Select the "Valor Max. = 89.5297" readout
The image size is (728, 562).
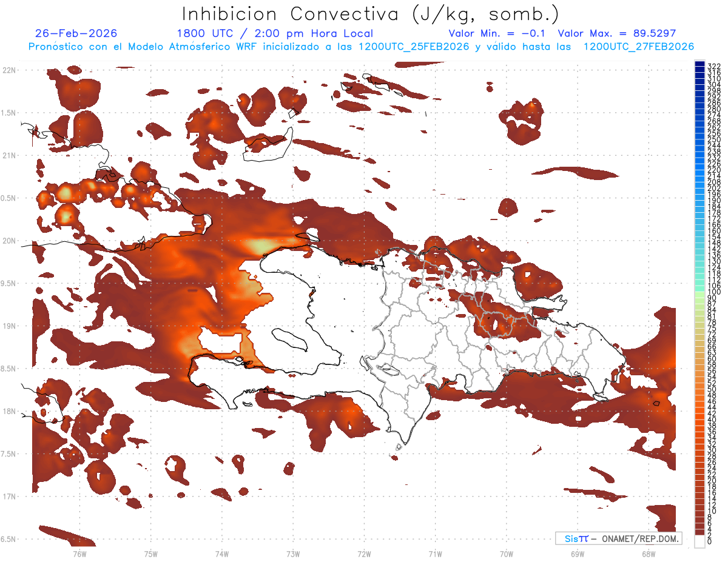pos(617,33)
